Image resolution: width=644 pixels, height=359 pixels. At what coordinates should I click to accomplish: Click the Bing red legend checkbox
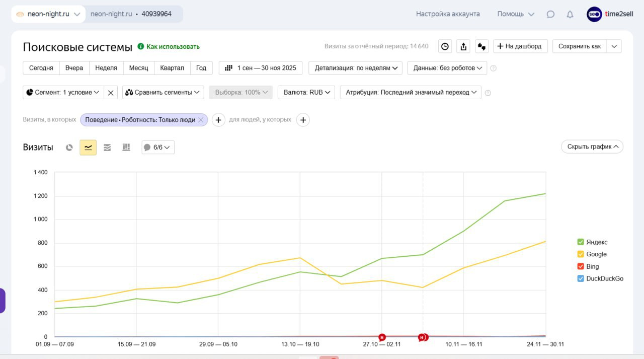(x=581, y=266)
